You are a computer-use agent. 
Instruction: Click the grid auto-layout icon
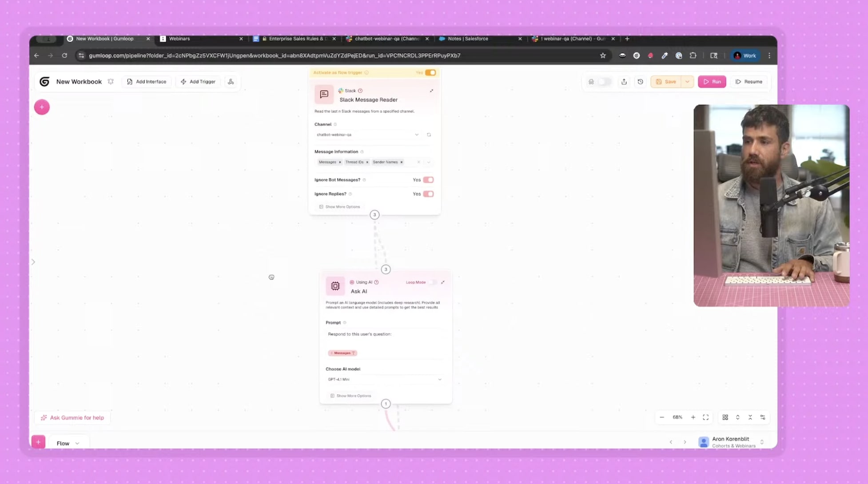725,417
